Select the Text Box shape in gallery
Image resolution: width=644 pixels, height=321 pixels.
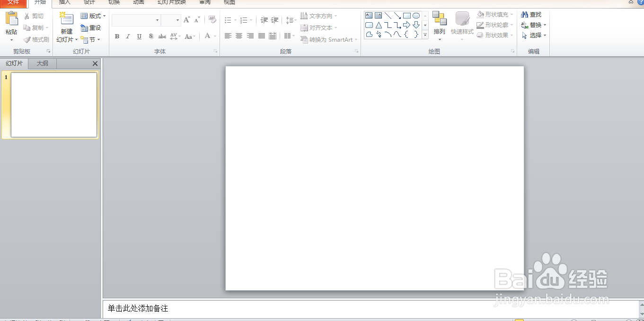369,16
